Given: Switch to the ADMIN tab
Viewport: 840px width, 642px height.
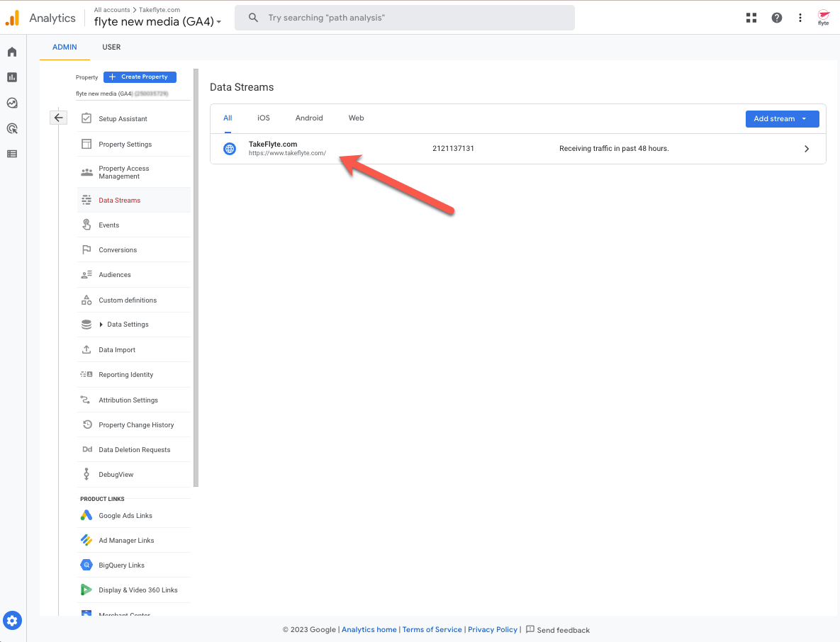Looking at the screenshot, I should 65,47.
